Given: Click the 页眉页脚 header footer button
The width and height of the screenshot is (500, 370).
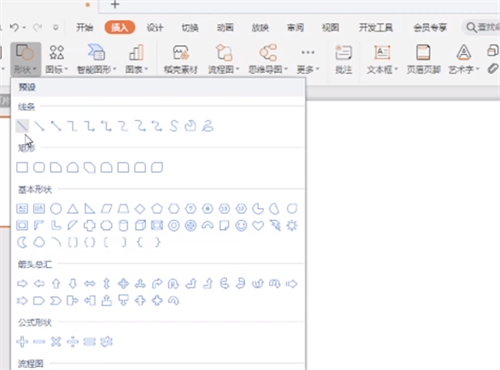Looking at the screenshot, I should click(423, 59).
